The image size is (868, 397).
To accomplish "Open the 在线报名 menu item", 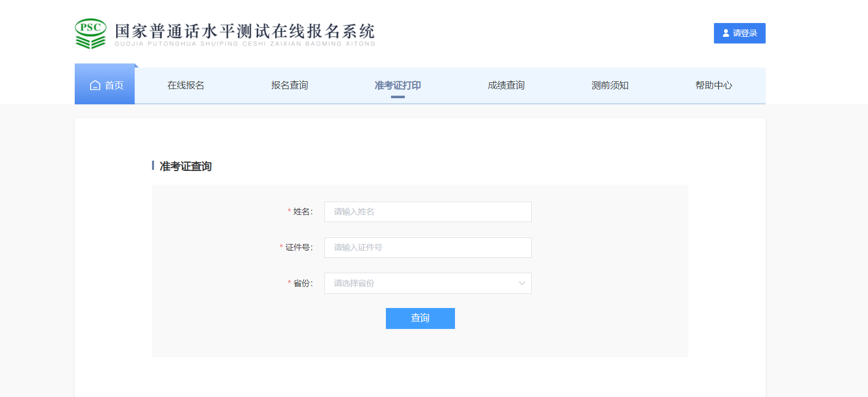I will coord(186,85).
